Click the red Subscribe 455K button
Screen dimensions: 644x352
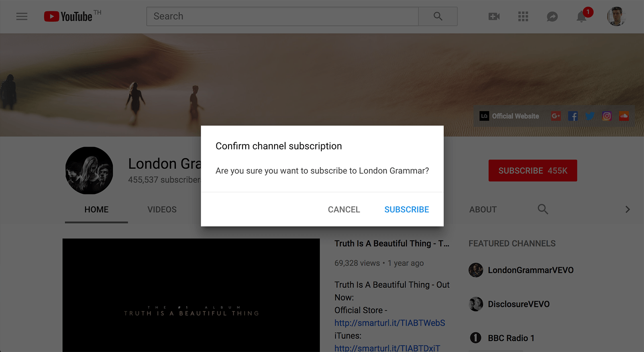[532, 171]
